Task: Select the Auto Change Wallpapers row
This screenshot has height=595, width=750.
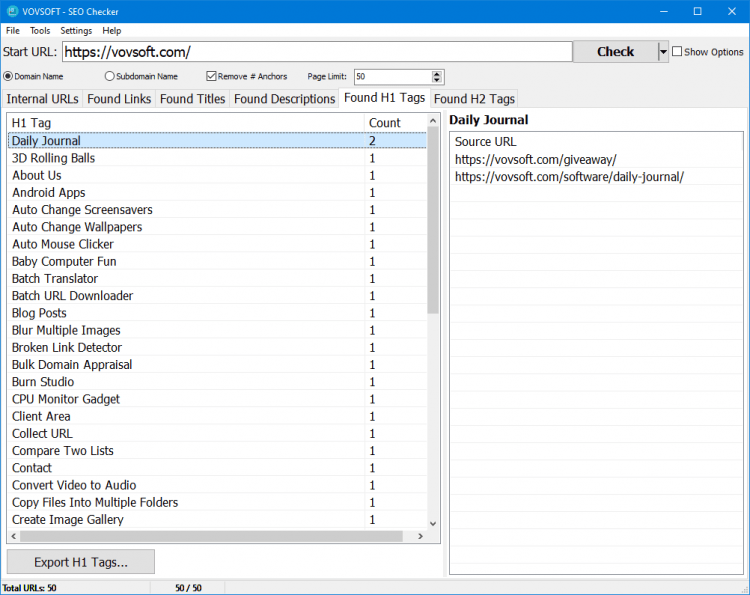Action: point(217,227)
